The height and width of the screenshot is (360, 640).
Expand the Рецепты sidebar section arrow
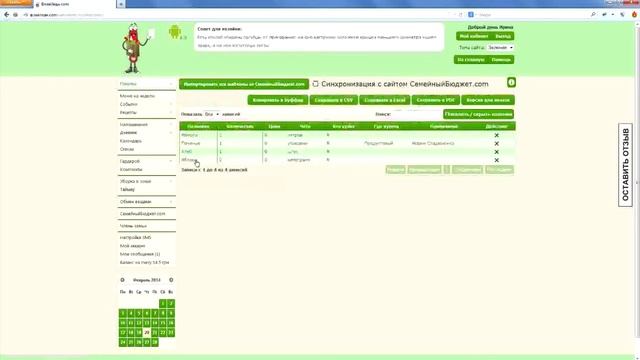click(171, 112)
